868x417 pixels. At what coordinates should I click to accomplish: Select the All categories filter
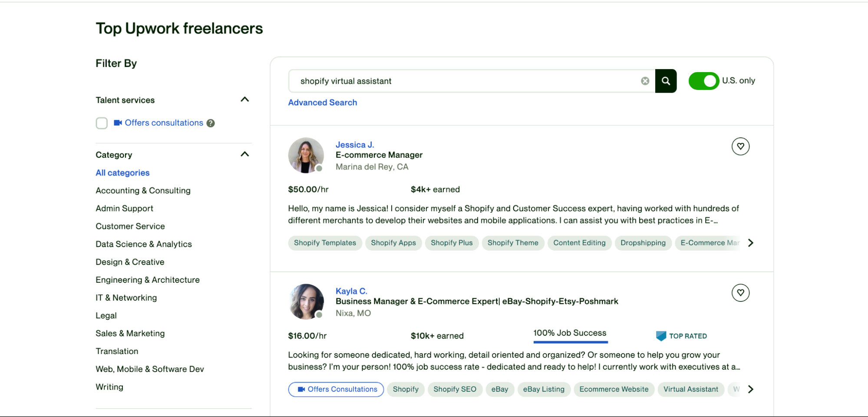(x=122, y=172)
